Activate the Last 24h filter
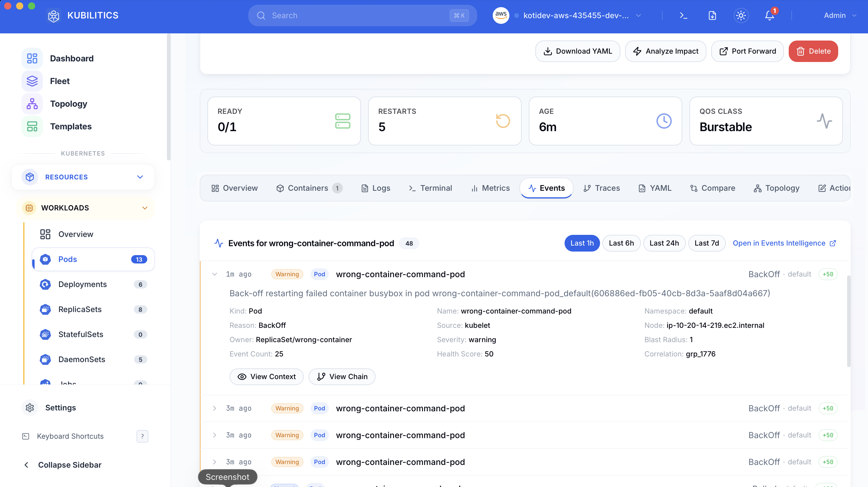Image resolution: width=868 pixels, height=487 pixels. pos(664,243)
